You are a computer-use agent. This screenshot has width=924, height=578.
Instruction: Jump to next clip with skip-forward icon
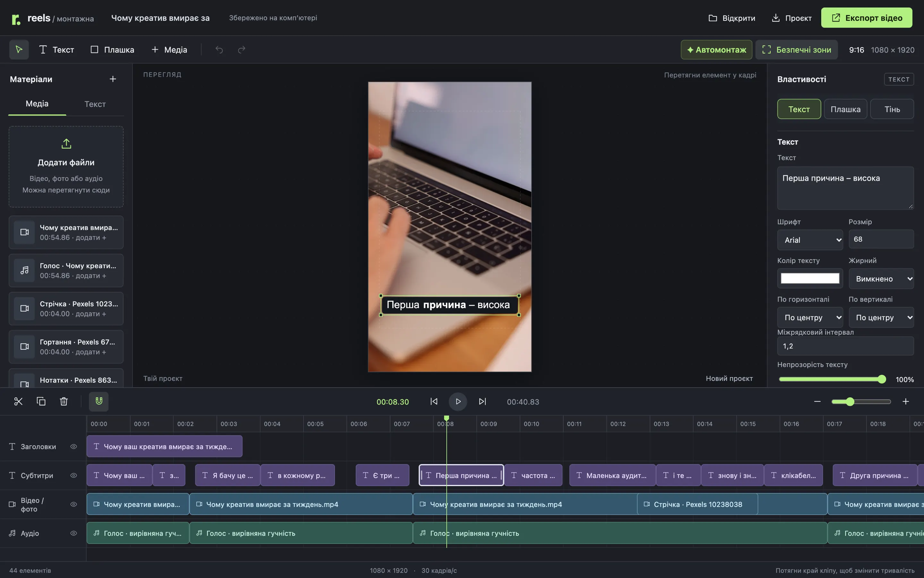[482, 401]
